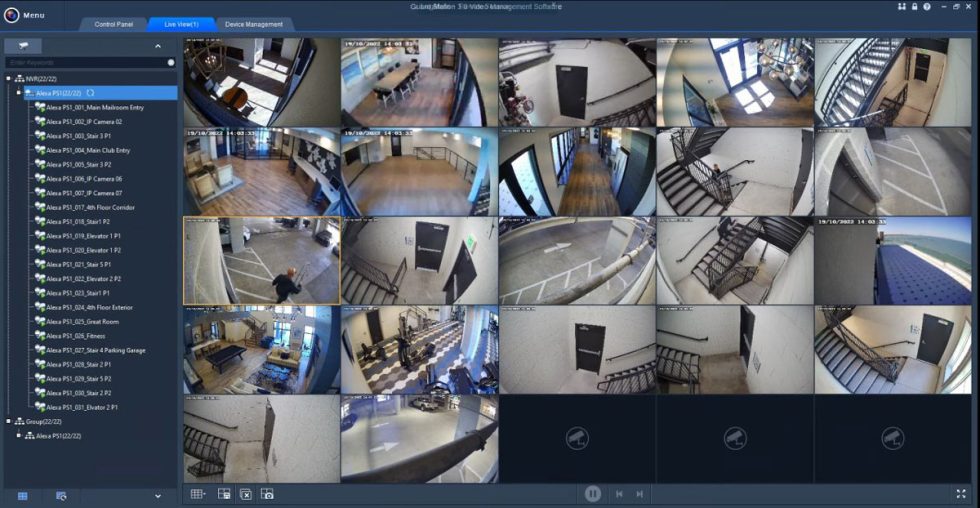Collapse the Group(22/22) tree node

[x=8, y=422]
